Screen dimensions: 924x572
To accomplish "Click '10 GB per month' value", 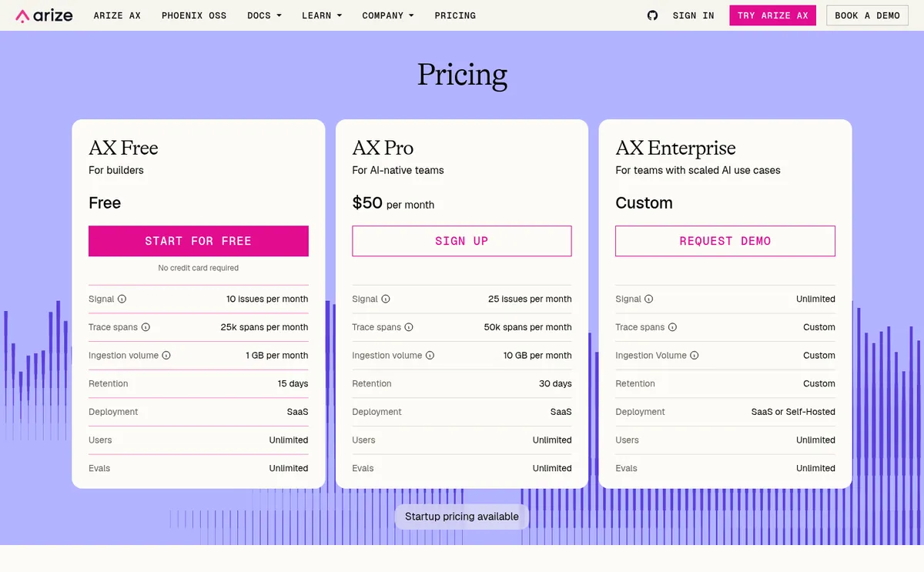I will 537,356.
